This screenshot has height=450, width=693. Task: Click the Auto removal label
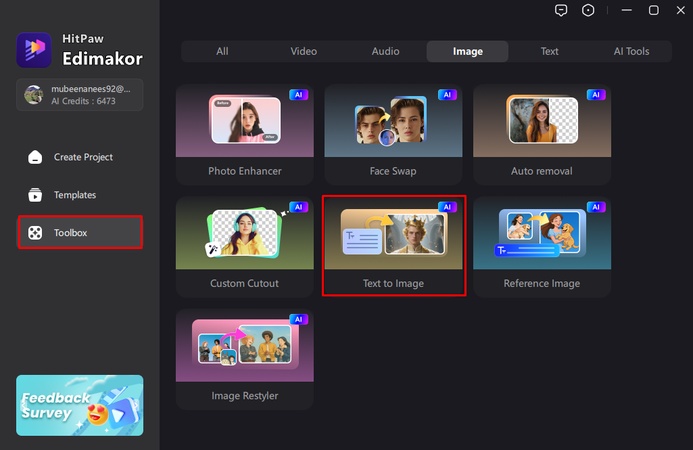pos(542,171)
